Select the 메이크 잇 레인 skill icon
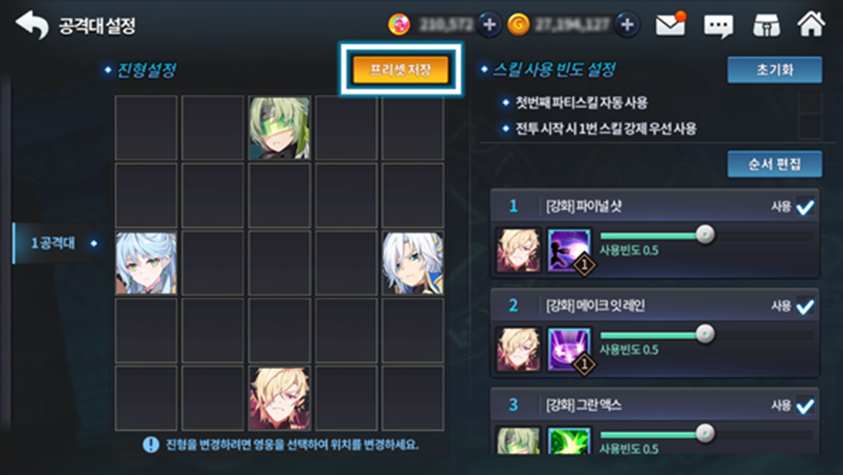843x475 pixels. 569,349
